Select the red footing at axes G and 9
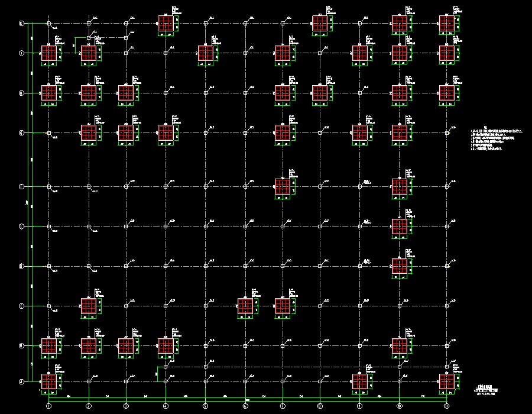532x414 pixels. tap(360, 133)
